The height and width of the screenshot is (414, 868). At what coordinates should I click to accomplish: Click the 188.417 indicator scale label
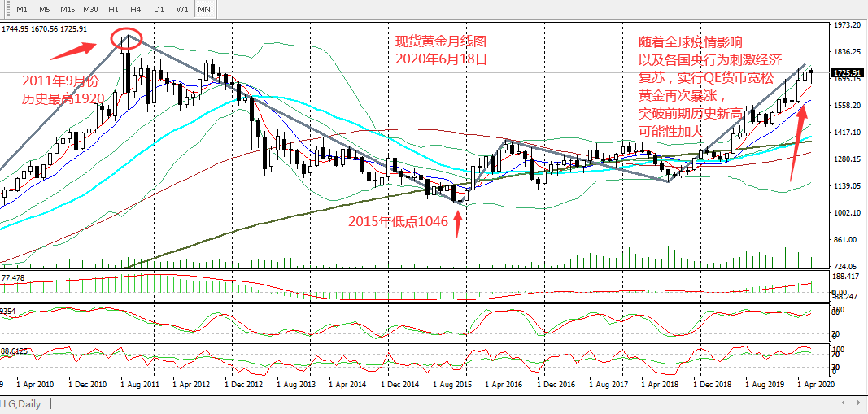[848, 277]
